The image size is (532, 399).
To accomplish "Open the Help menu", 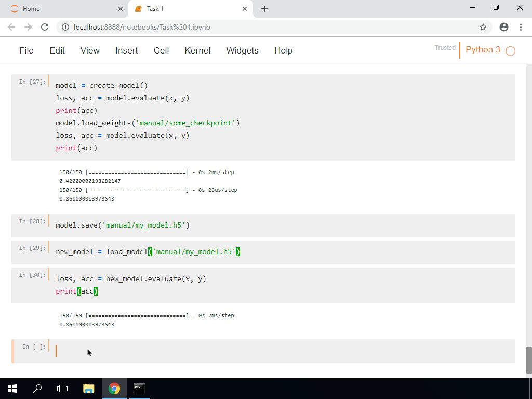I will tap(283, 50).
